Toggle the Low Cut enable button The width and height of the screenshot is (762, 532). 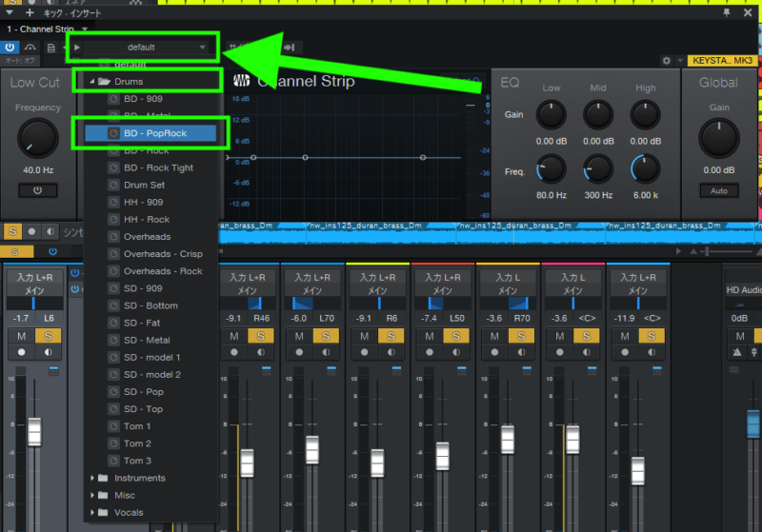37,190
